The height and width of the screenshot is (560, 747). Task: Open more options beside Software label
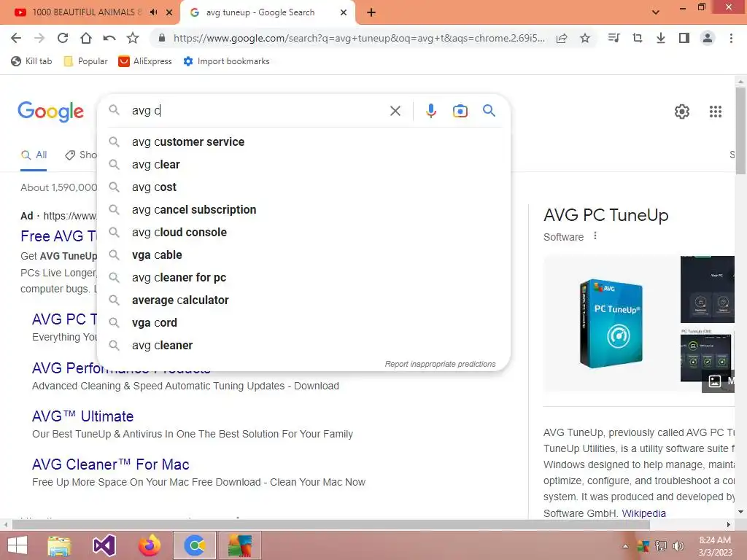click(x=595, y=236)
